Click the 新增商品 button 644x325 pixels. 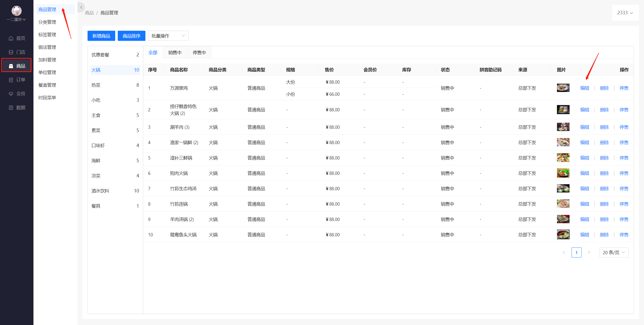point(101,36)
